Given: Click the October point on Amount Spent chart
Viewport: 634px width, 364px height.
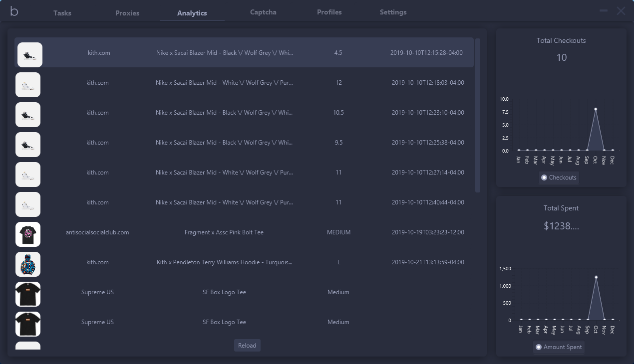Looking at the screenshot, I should (596, 277).
